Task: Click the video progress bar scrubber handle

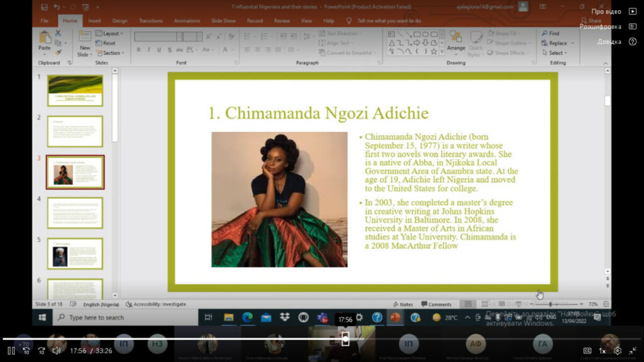Action: [345, 339]
